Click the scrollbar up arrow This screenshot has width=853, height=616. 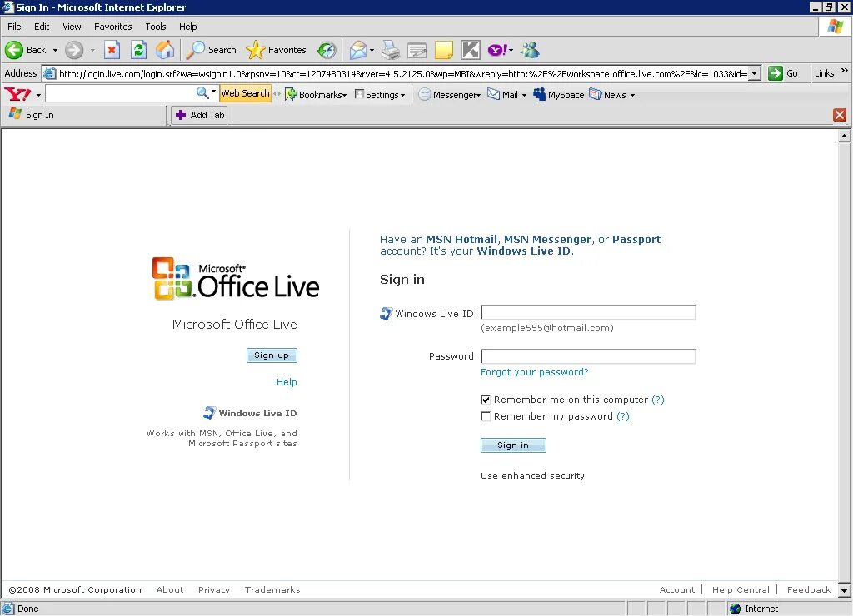coord(845,136)
